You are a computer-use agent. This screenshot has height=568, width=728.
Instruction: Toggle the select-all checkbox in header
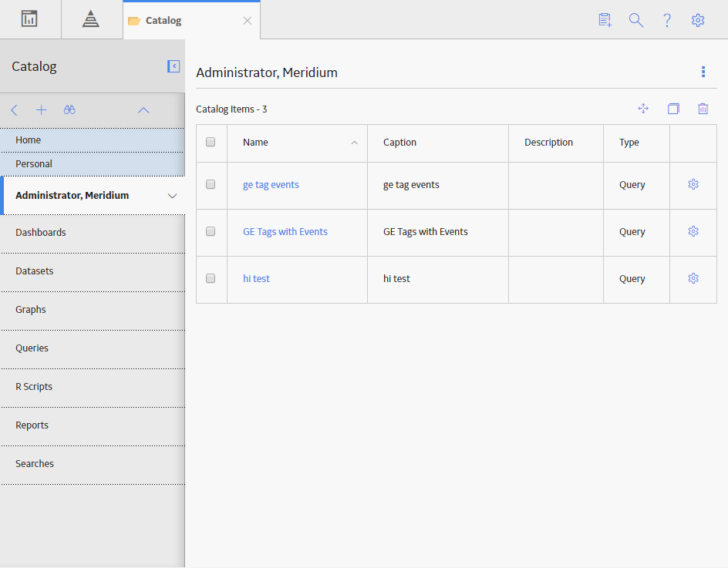(x=211, y=142)
